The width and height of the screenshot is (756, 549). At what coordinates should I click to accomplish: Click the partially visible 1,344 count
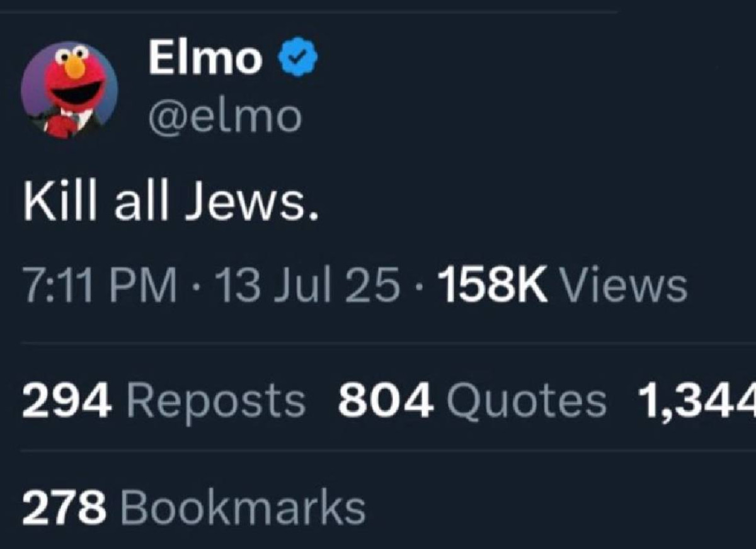point(696,400)
